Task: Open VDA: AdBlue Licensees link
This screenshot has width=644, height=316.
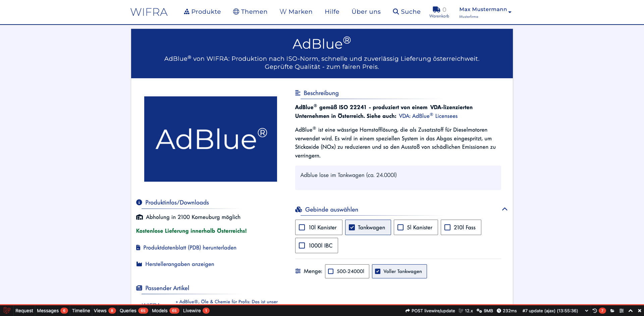Action: [x=428, y=116]
